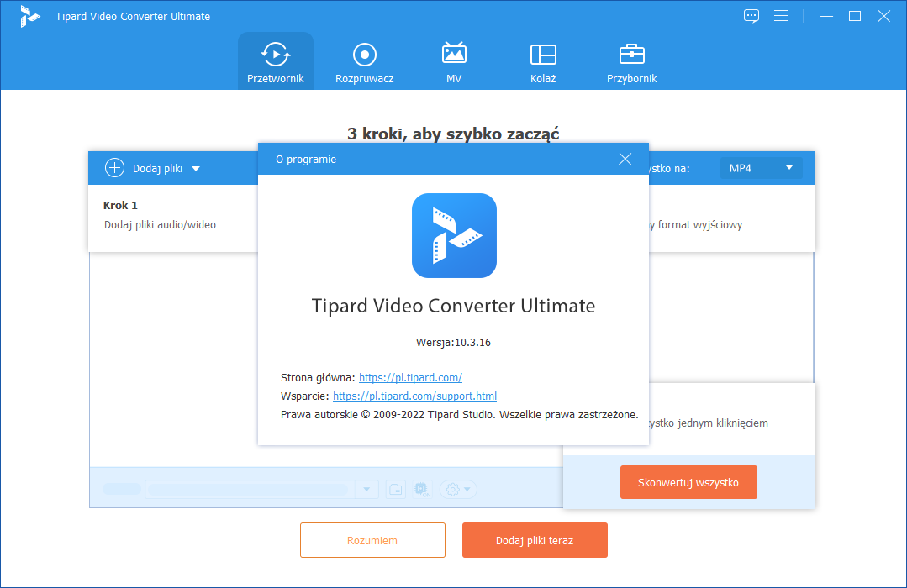Toggle the GPU hardware acceleration icon
This screenshot has width=907, height=588.
click(x=422, y=490)
